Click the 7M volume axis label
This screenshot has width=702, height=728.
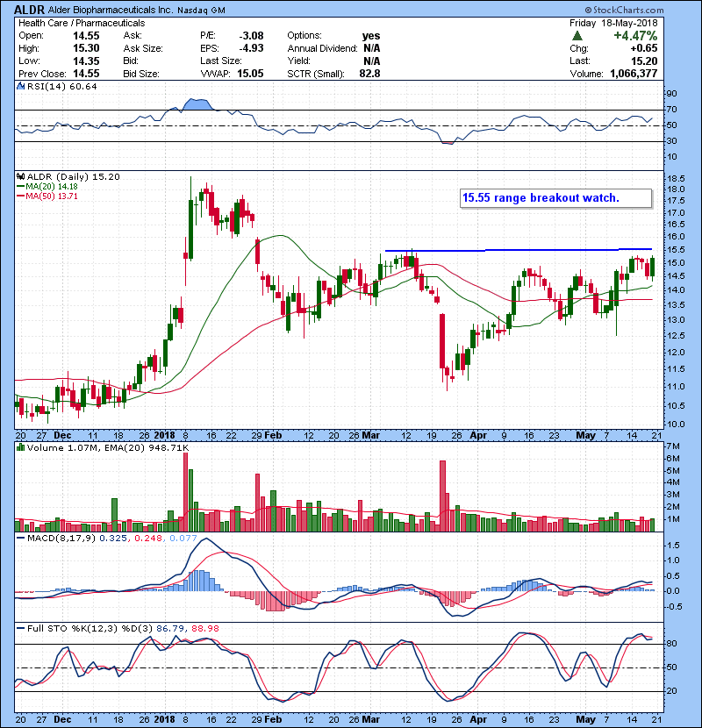click(x=674, y=446)
